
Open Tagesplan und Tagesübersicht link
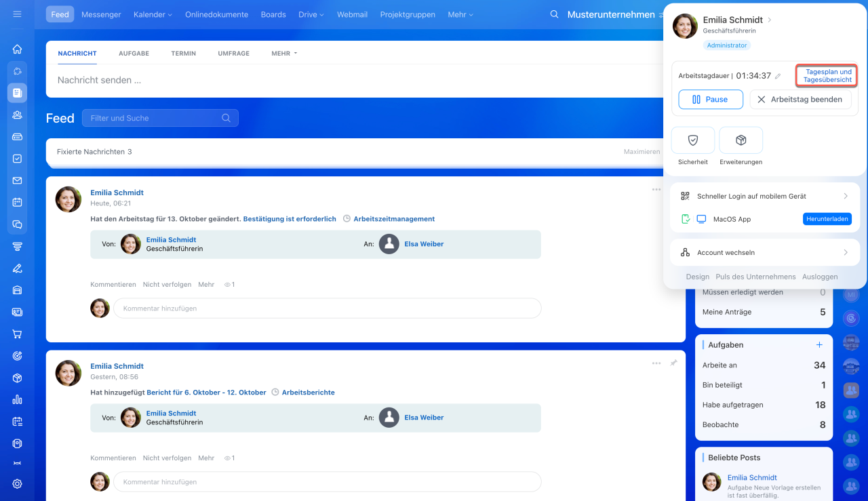pyautogui.click(x=827, y=75)
